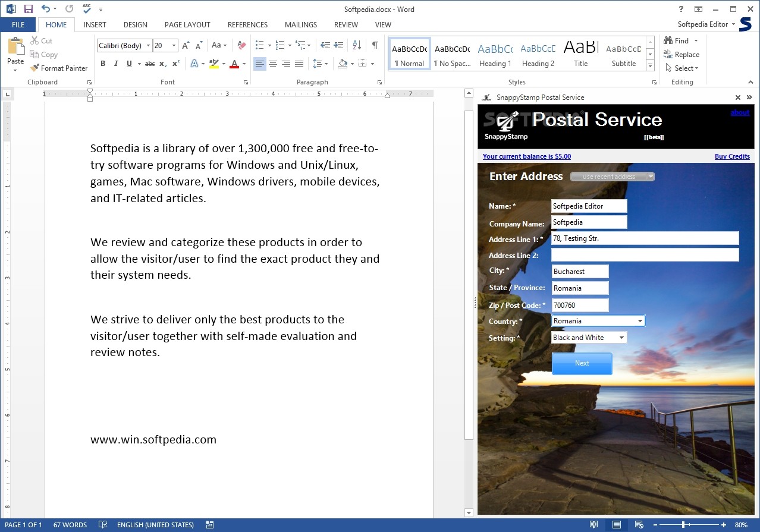Apply the Title style

(581, 55)
